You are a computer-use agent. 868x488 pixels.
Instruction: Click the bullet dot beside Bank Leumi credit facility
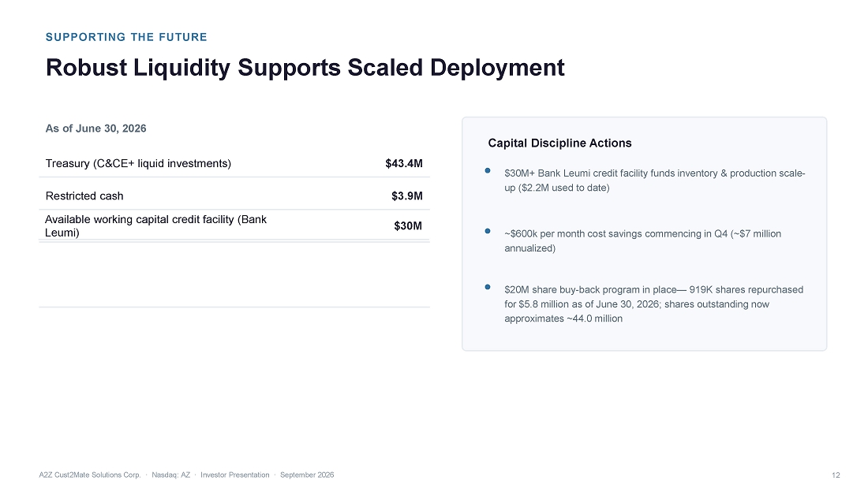click(x=488, y=170)
